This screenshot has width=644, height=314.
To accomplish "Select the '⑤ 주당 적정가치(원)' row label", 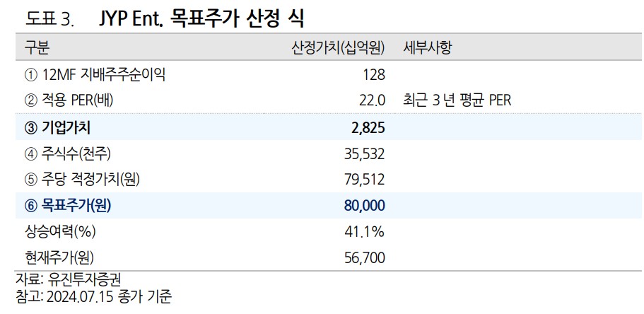I will (82, 180).
